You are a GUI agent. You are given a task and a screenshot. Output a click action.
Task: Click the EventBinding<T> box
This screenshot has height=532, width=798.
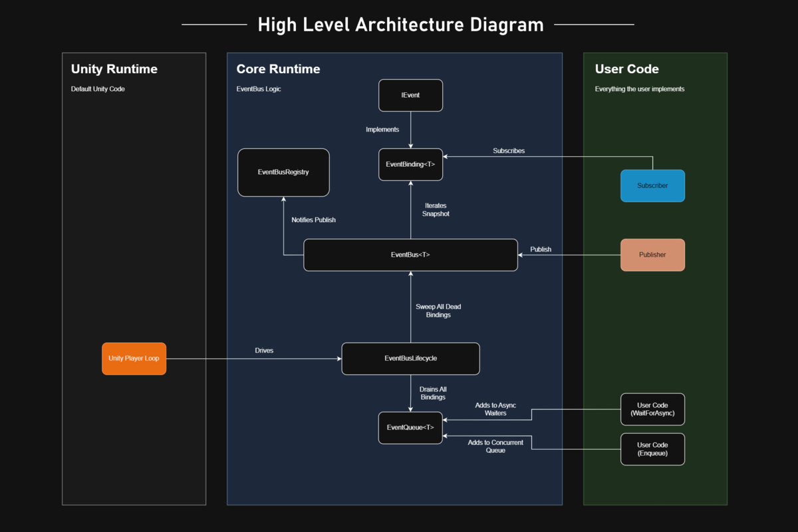pos(410,164)
